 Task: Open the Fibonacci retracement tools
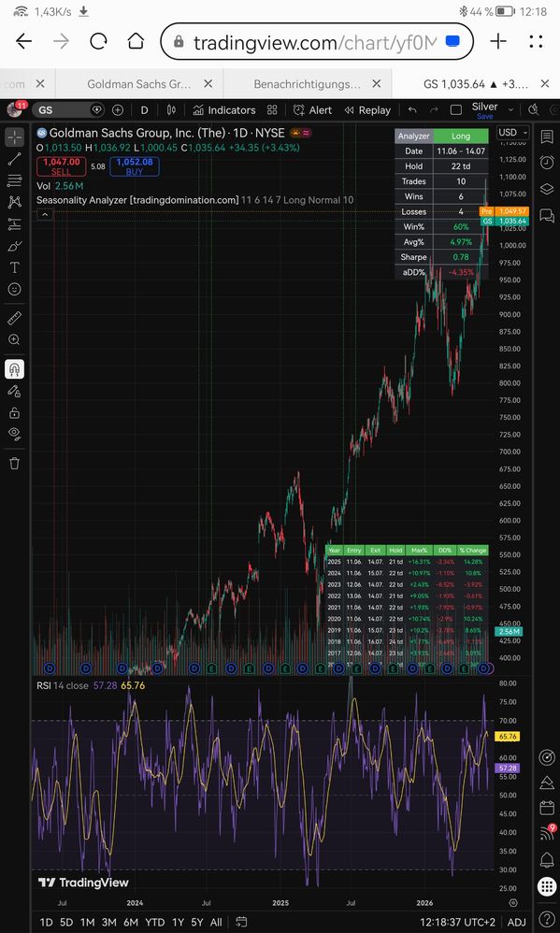[x=14, y=180]
